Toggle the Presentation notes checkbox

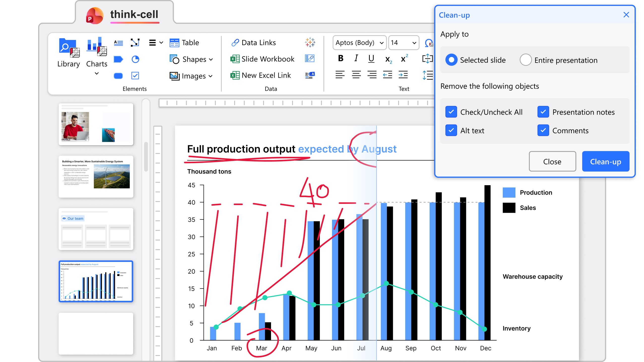pos(543,112)
